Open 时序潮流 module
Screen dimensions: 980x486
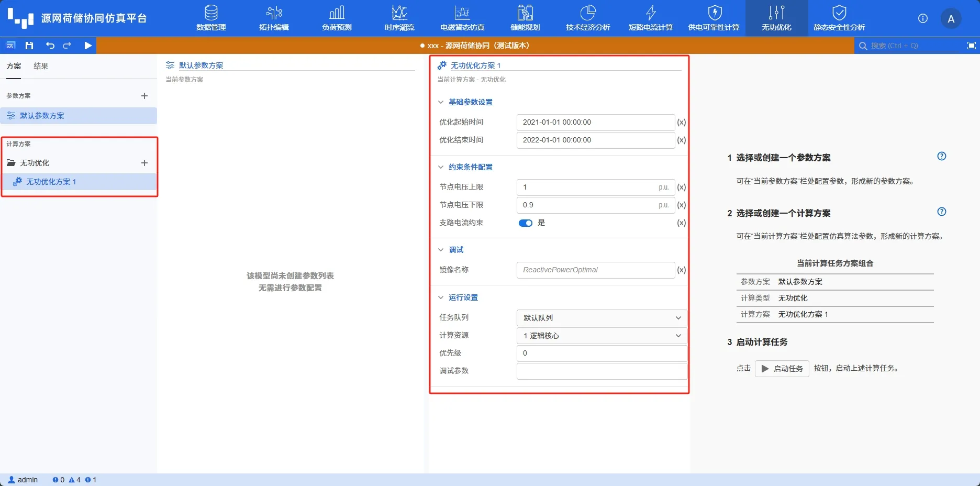click(399, 18)
